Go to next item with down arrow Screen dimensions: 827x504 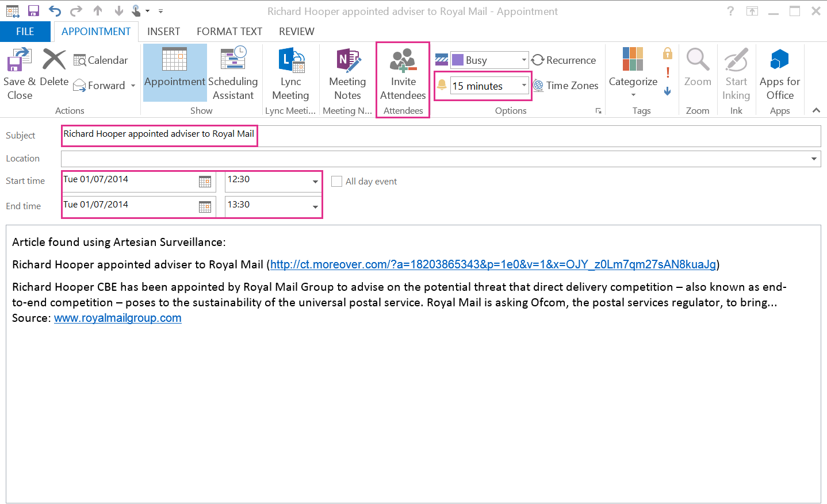[118, 11]
